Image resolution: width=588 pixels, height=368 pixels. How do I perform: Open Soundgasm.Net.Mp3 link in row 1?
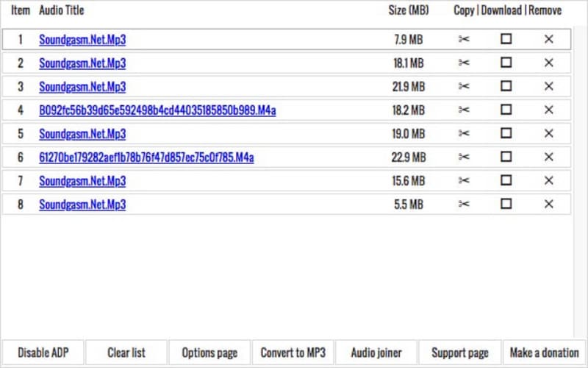click(x=82, y=40)
